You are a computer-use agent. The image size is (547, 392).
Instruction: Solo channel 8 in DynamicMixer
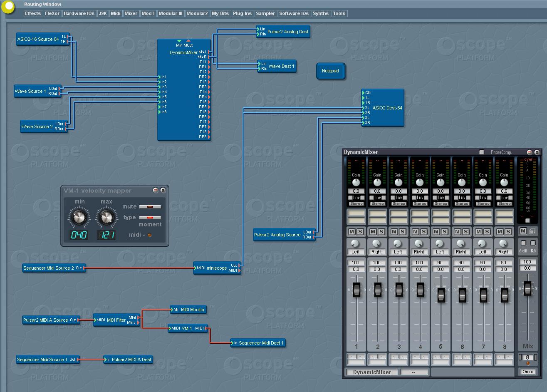508,232
